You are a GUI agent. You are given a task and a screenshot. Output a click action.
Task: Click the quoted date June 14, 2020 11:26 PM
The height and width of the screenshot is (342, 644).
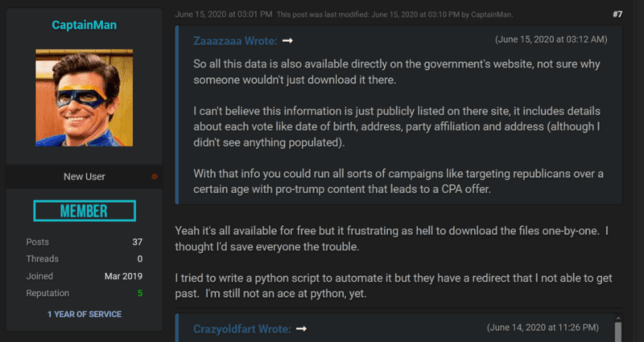pos(543,328)
